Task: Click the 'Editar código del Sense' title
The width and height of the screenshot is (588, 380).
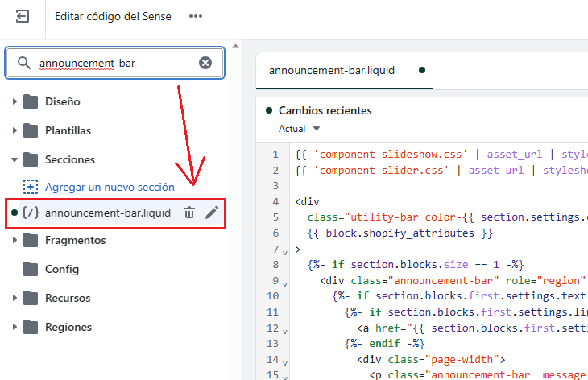Action: pyautogui.click(x=113, y=16)
